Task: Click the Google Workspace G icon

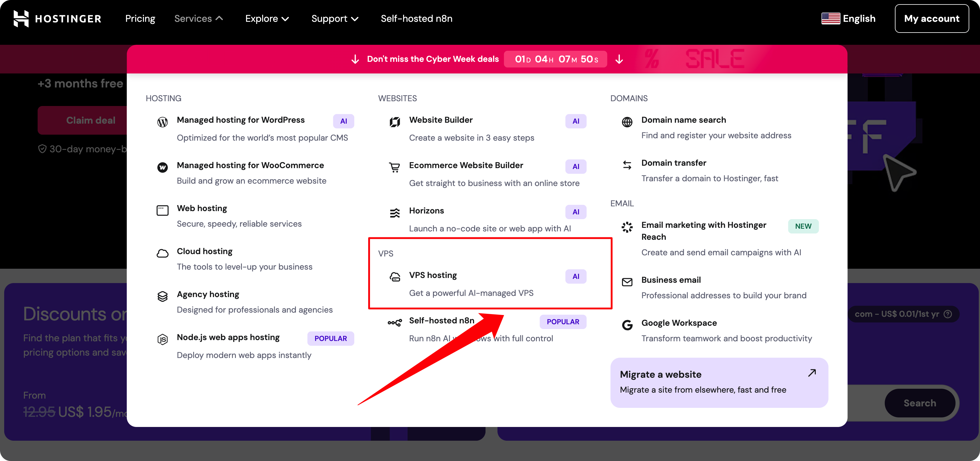Action: coord(627,325)
